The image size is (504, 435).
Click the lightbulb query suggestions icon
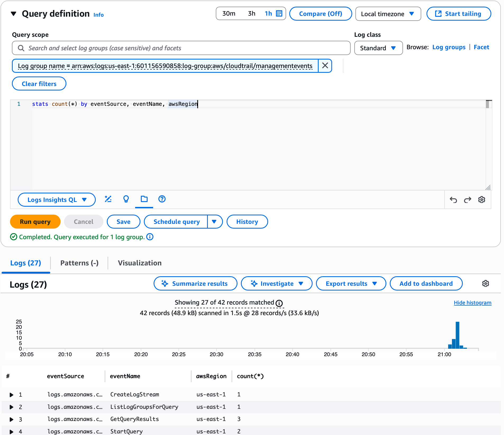pos(126,199)
